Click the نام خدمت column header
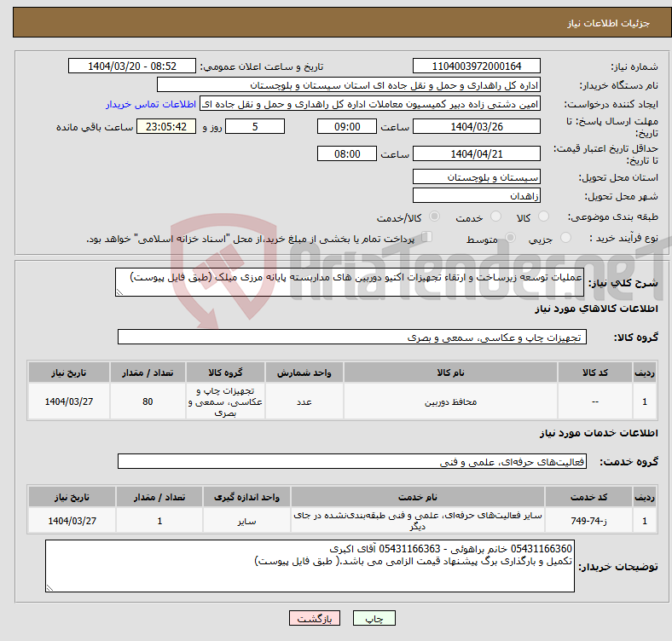This screenshot has width=672, height=641. point(417,497)
